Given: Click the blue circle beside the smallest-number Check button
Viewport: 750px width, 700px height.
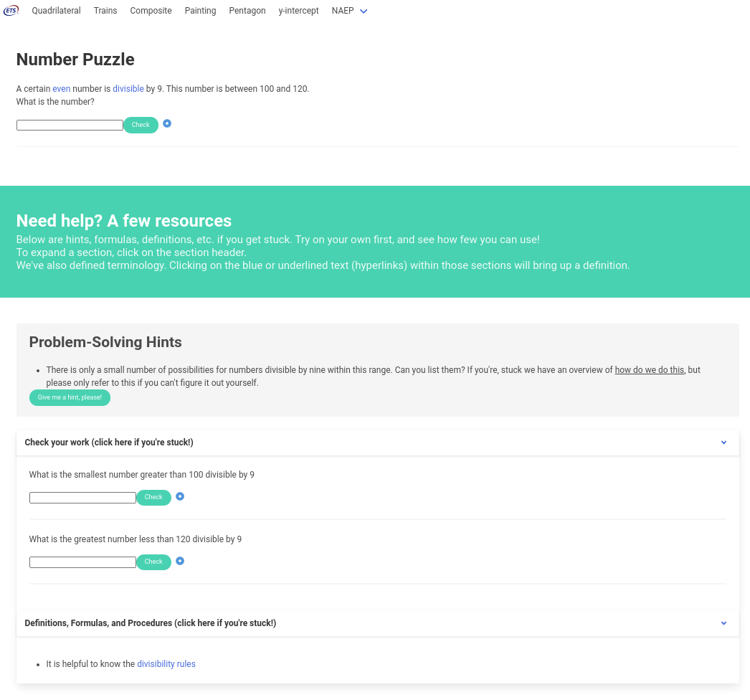Looking at the screenshot, I should coord(180,496).
